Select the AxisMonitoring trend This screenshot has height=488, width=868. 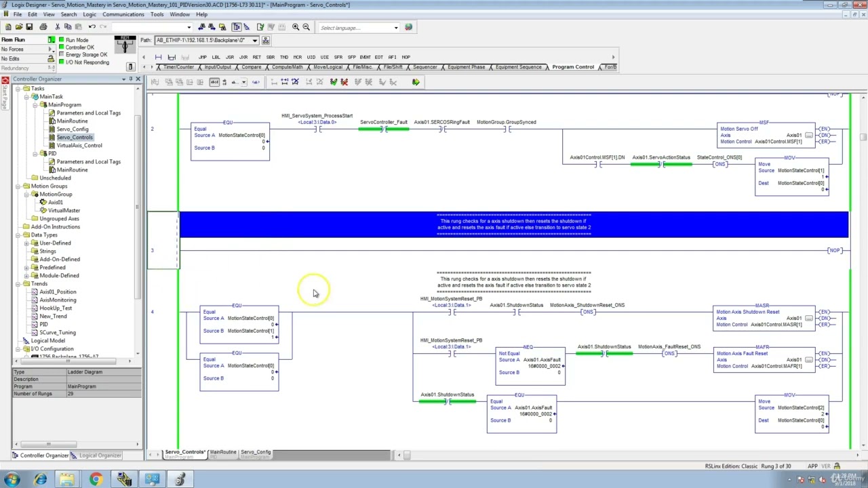[x=58, y=300]
